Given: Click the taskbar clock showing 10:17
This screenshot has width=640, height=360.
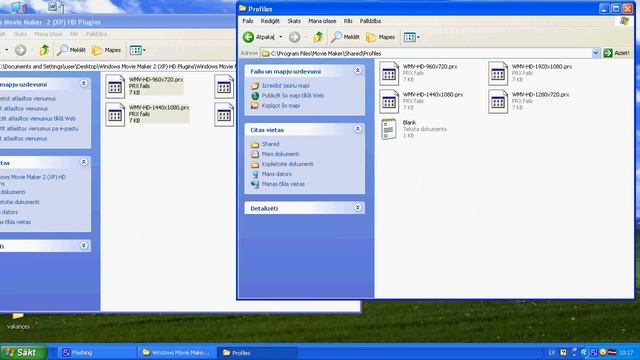Looking at the screenshot, I should (626, 353).
